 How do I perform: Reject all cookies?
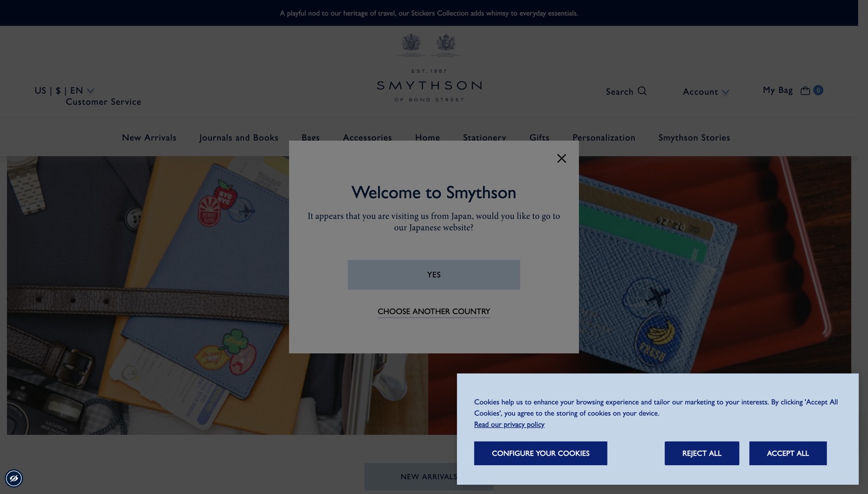[x=702, y=453]
